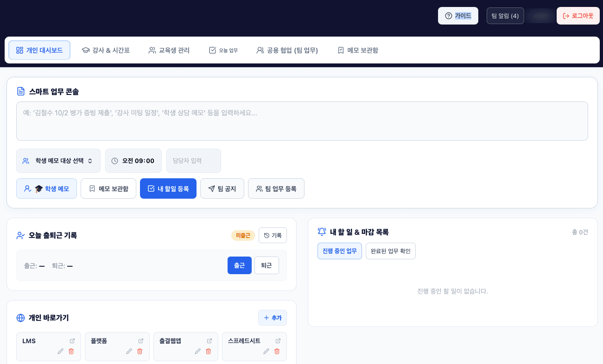Set the time in 오전 09:00 picker
This screenshot has height=364, width=603.
[133, 161]
